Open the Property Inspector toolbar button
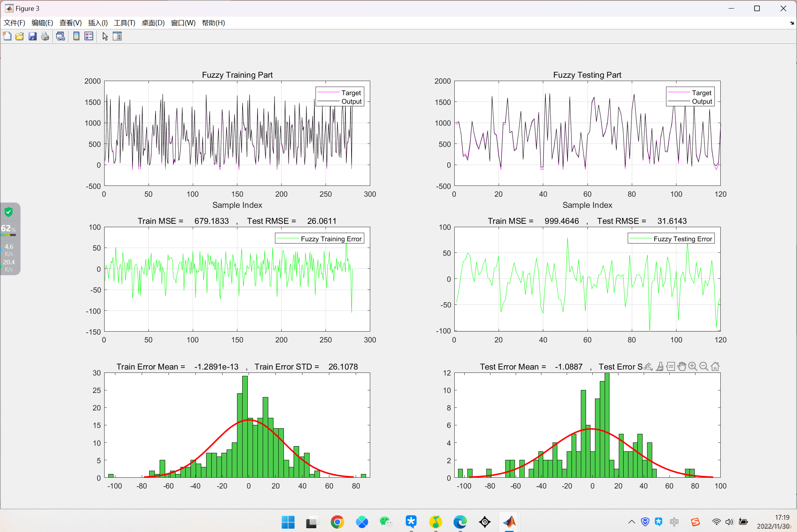Screen dimensions: 797x532 [x=117, y=36]
